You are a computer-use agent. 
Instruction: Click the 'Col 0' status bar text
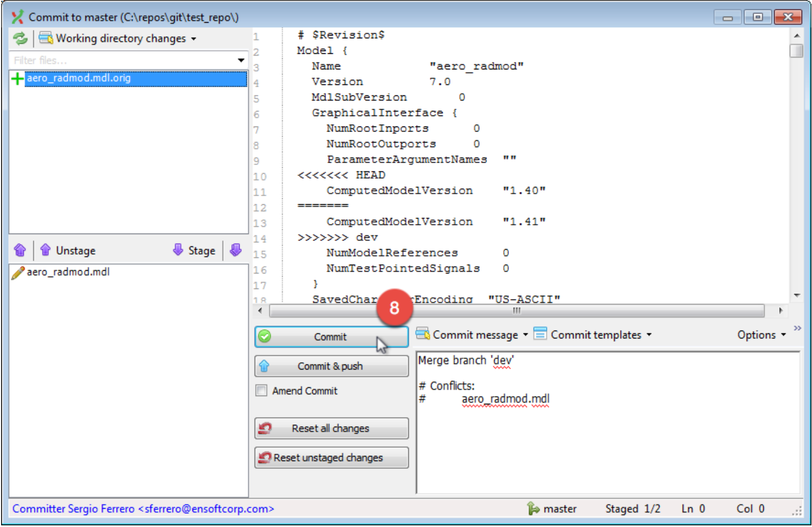pos(750,509)
